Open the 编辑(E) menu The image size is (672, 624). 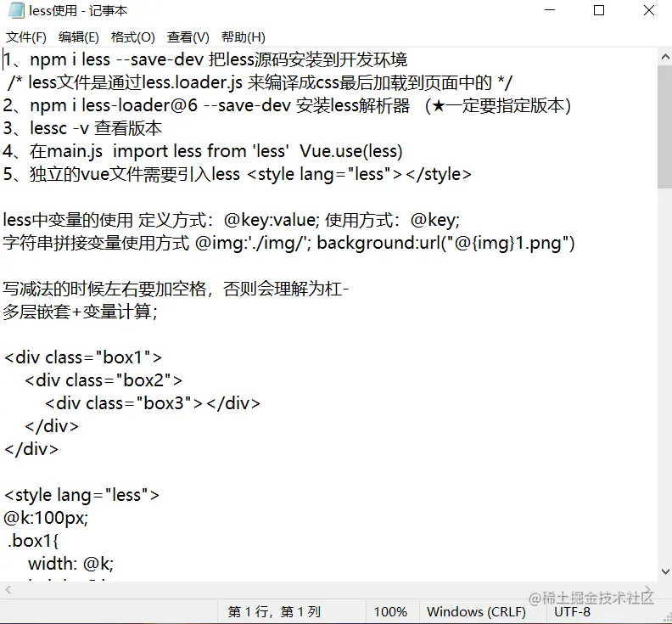click(x=79, y=37)
